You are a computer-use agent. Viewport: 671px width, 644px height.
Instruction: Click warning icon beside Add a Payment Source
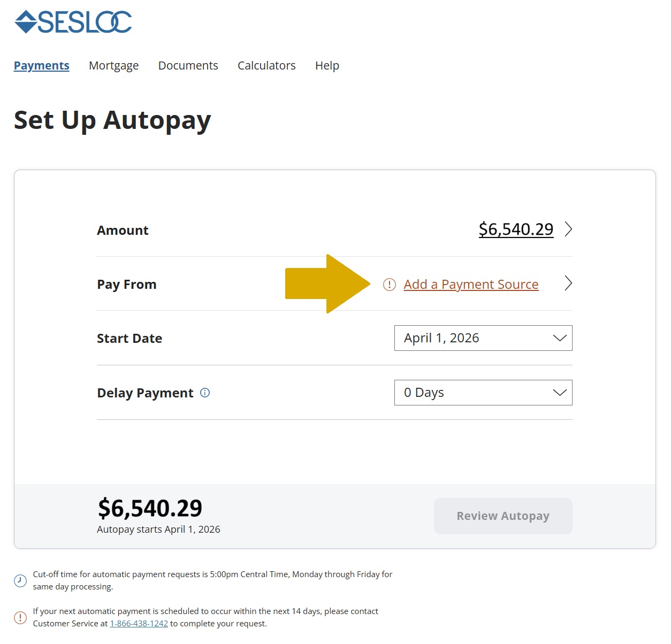pyautogui.click(x=388, y=284)
